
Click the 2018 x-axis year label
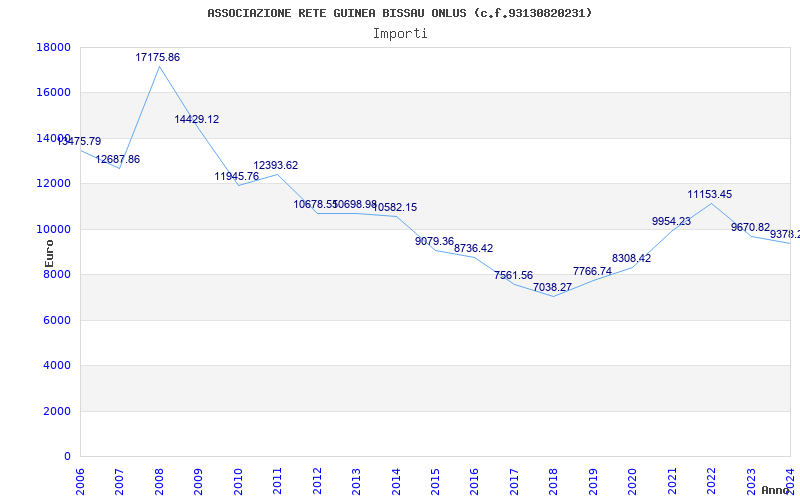tap(555, 481)
